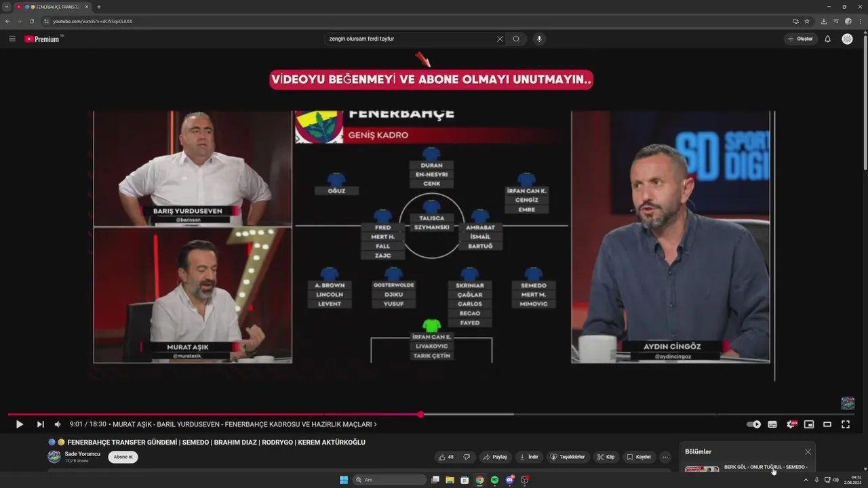Toggle subtitles captions button
The height and width of the screenshot is (488, 868).
click(772, 424)
